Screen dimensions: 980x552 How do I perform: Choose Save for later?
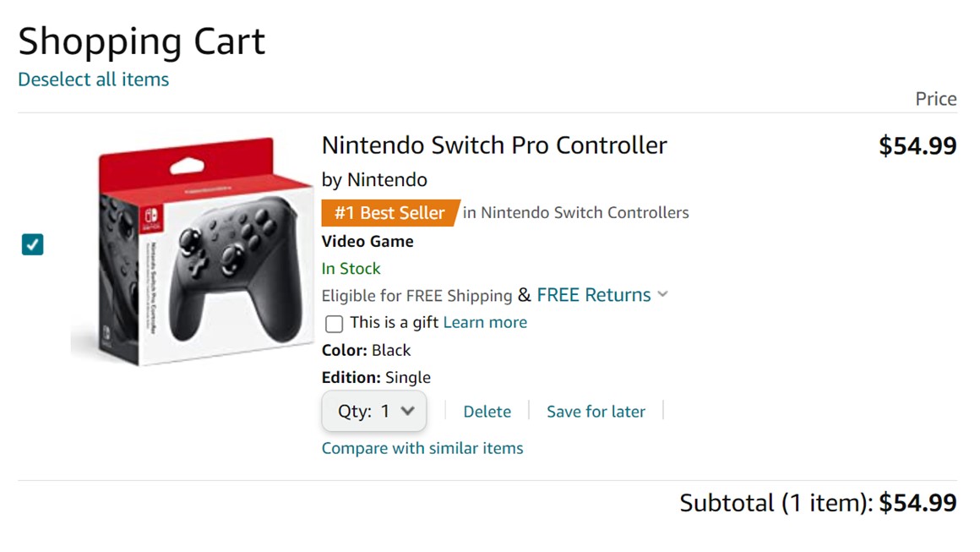click(x=596, y=412)
